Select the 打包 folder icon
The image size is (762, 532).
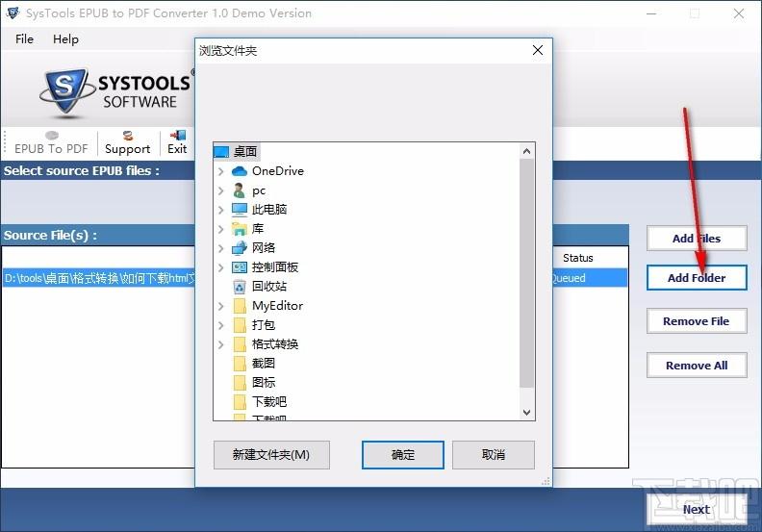click(x=240, y=325)
